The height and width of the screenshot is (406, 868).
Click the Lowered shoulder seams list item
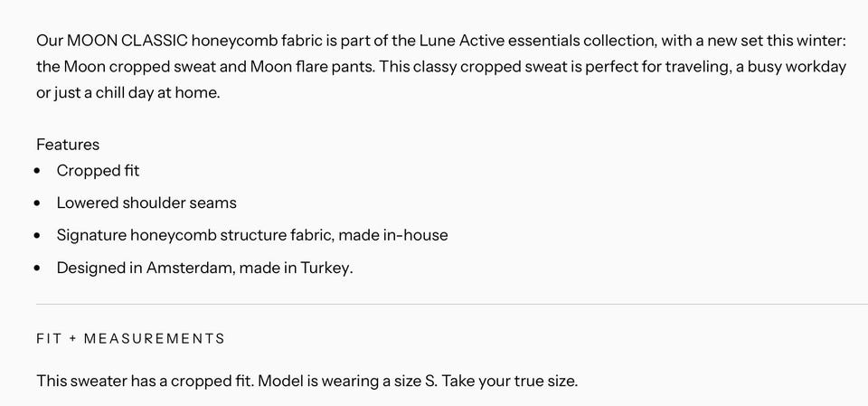(146, 203)
